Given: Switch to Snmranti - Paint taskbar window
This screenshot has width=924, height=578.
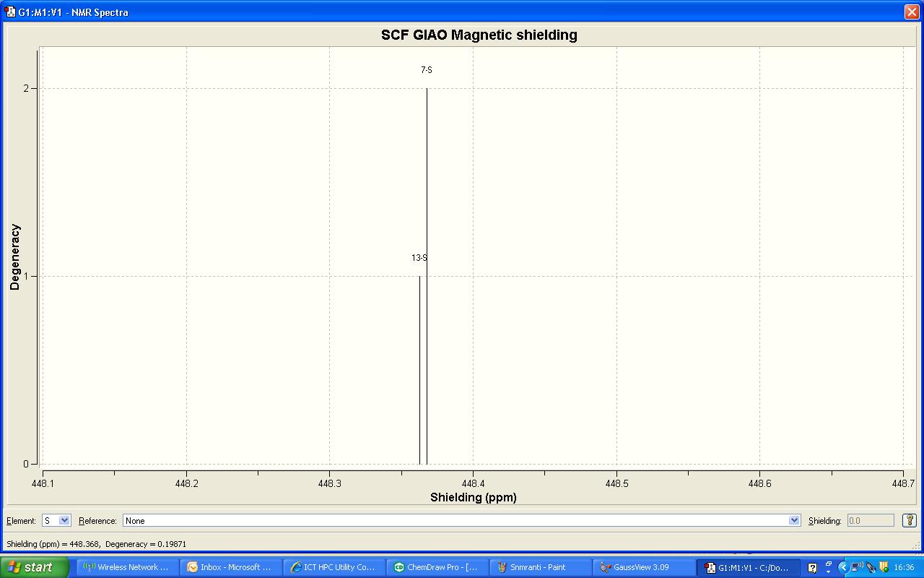Looking at the screenshot, I should (x=540, y=567).
